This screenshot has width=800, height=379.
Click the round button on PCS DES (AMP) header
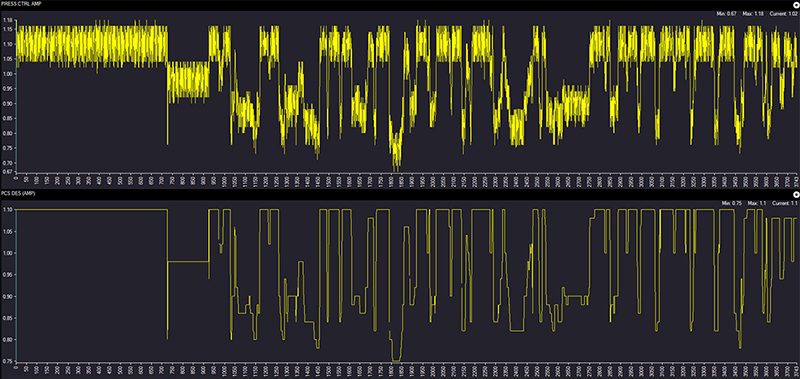(796, 195)
